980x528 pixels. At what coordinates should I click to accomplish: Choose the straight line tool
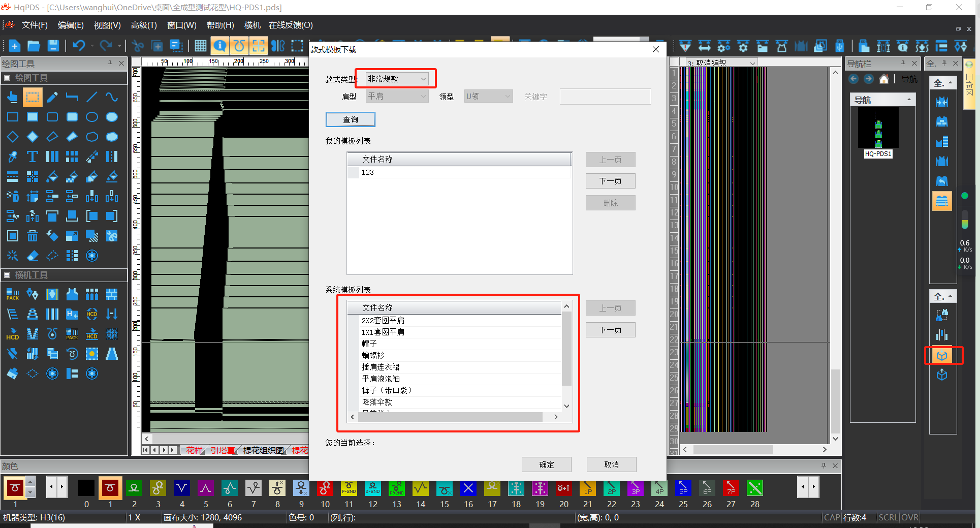pyautogui.click(x=92, y=97)
